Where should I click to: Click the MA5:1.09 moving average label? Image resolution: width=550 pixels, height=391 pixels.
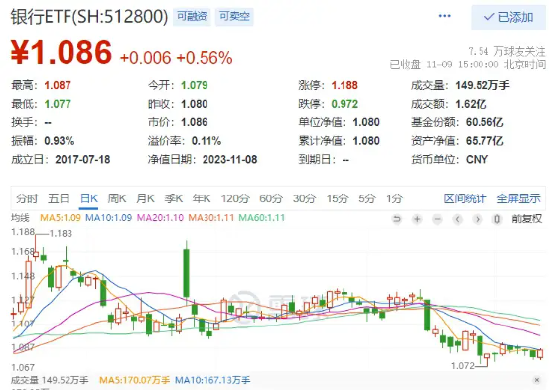(60, 218)
